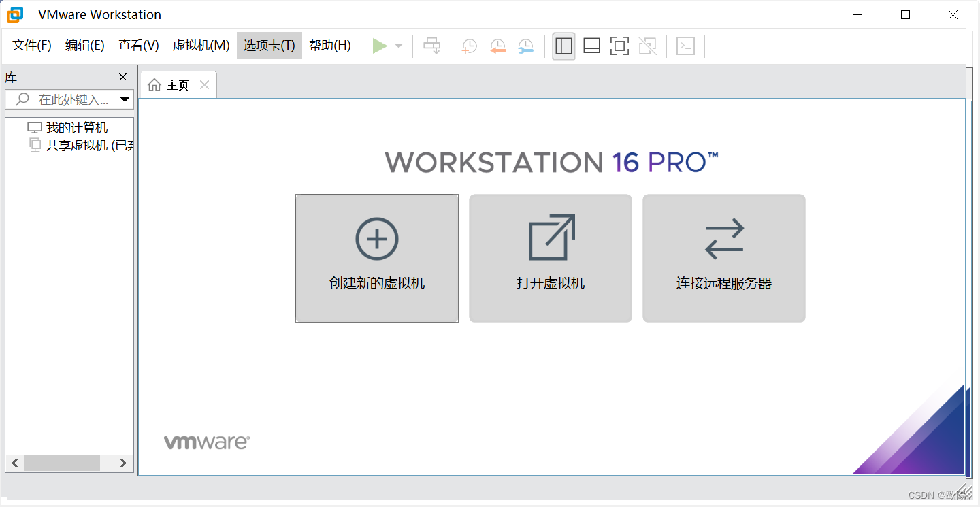Screen dimensions: 980x507
Task: Open the 选项卡(T) menu
Action: 269,46
